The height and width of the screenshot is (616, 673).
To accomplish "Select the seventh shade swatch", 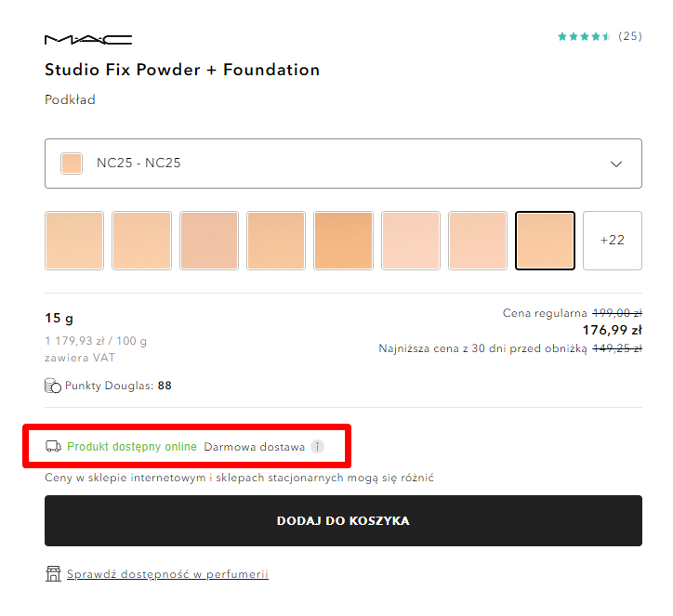I will tap(478, 241).
